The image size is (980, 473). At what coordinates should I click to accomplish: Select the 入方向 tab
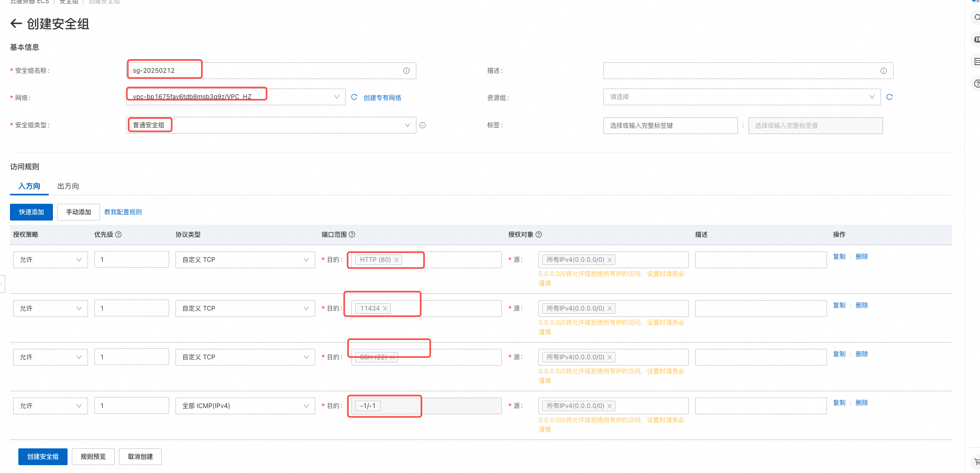(x=29, y=186)
